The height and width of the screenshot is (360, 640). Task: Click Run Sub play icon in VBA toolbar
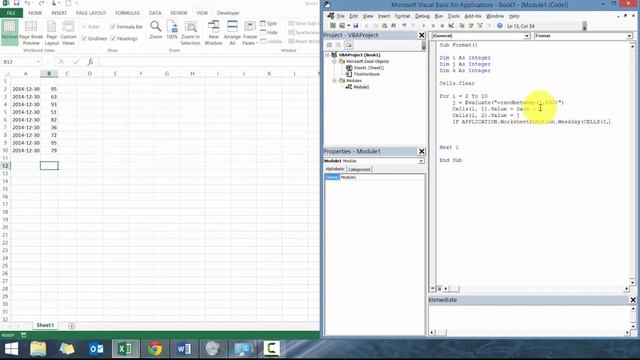(424, 26)
